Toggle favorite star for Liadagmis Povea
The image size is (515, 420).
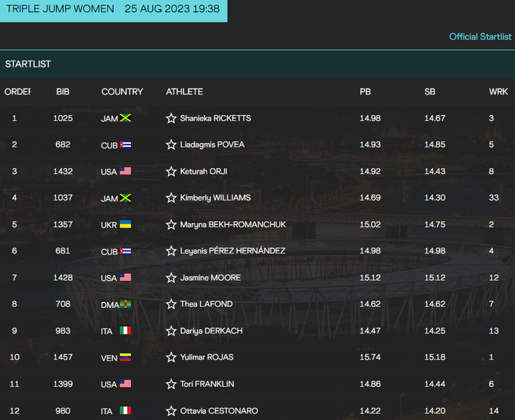(171, 145)
